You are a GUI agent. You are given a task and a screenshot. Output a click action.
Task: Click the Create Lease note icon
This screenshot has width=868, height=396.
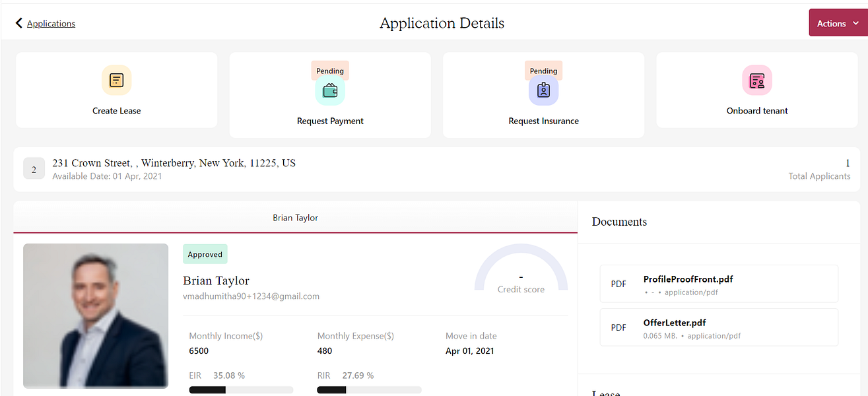116,81
